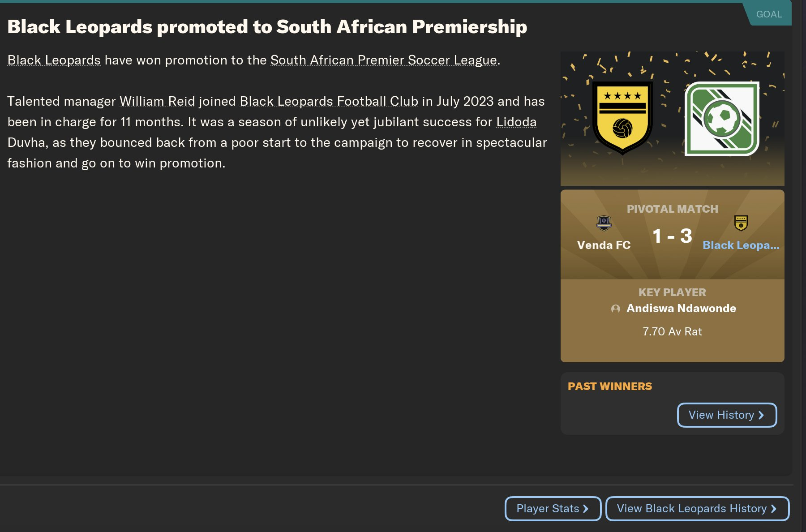The width and height of the screenshot is (806, 532).
Task: Select Venda FC team name in Pivotal Match
Action: pyautogui.click(x=604, y=245)
